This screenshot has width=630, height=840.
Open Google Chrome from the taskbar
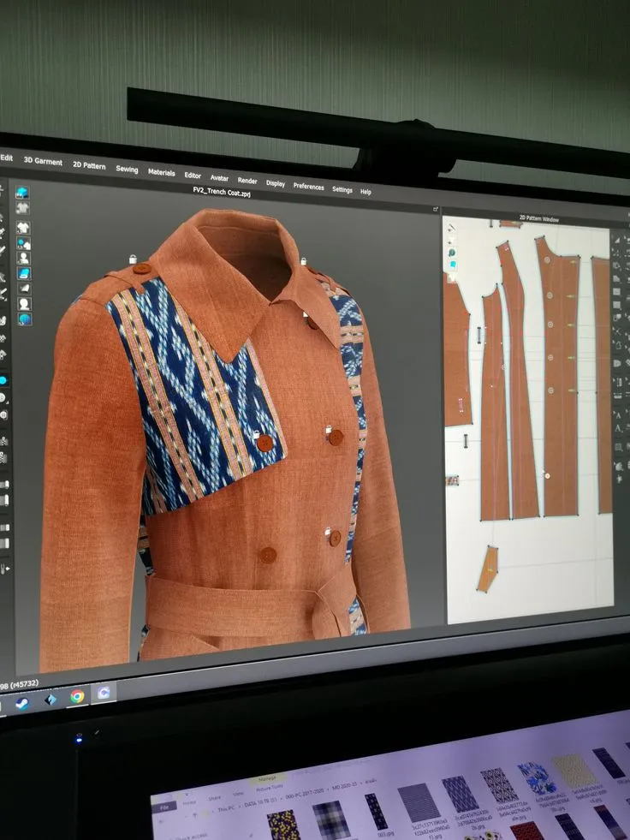(77, 696)
